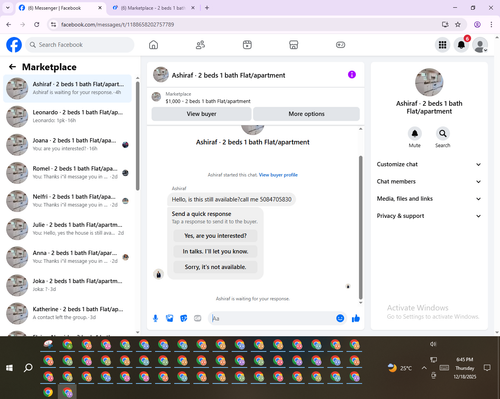Open Windows Start button
The width and height of the screenshot is (500, 399).
9,368
